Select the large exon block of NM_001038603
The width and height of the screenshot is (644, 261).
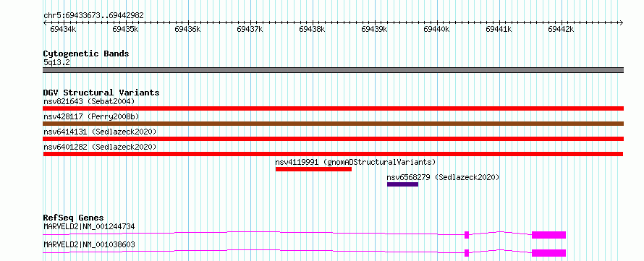pos(548,253)
